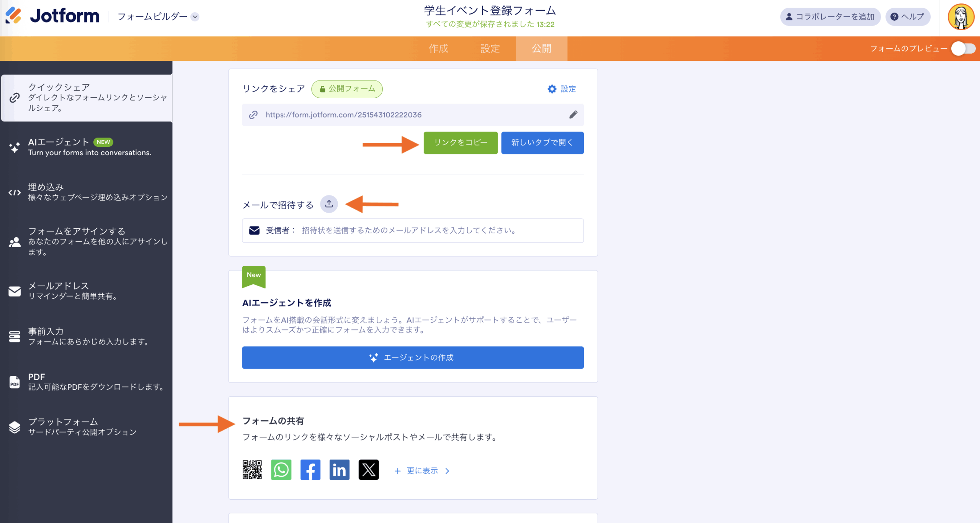Click the embed code icon beside 埋め込み
980x523 pixels.
pyautogui.click(x=15, y=192)
